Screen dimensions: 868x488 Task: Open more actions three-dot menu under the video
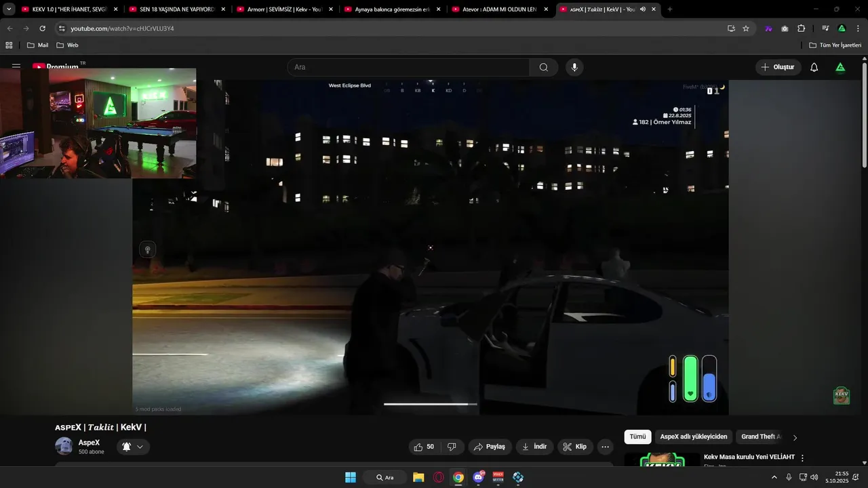605,447
